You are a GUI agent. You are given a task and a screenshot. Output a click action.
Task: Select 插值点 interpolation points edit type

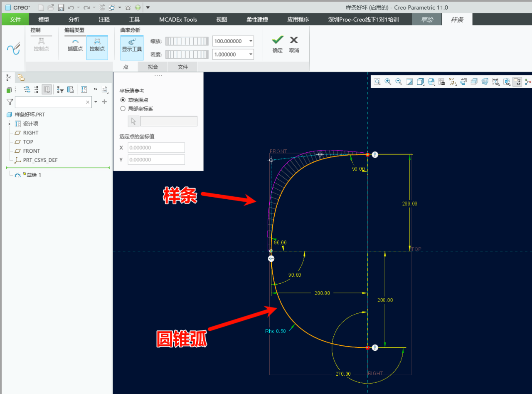tap(75, 45)
